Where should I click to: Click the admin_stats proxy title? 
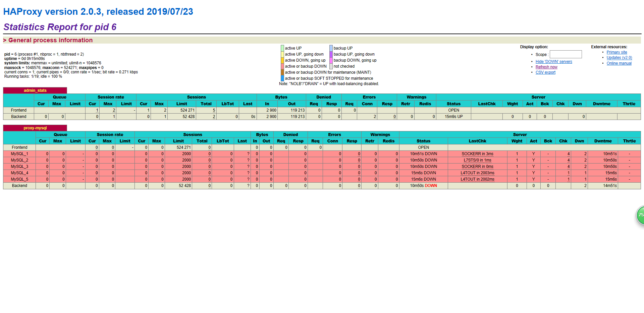(35, 90)
